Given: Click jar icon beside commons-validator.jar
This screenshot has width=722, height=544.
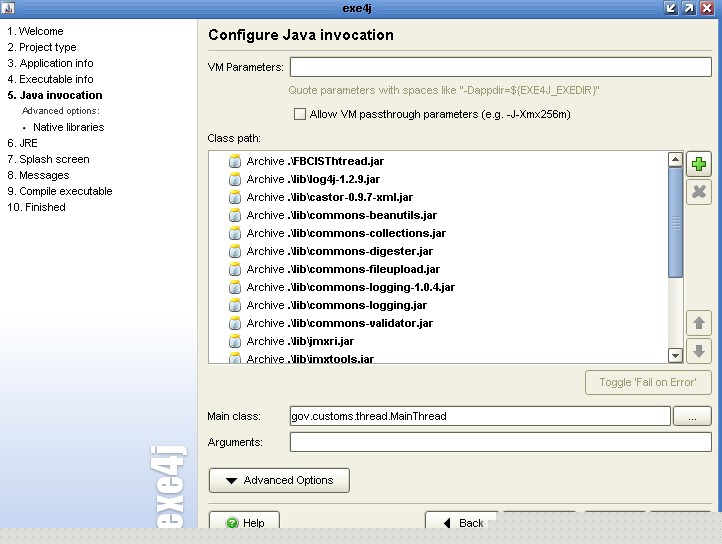Looking at the screenshot, I should pos(235,323).
